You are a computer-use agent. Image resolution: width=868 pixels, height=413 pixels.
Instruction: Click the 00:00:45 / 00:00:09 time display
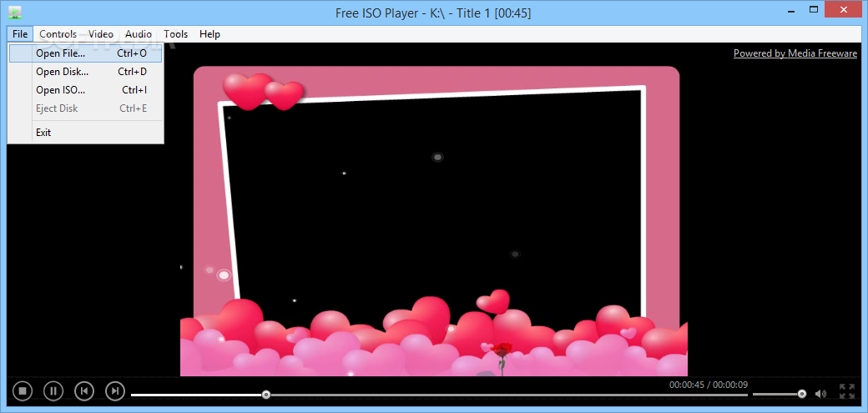(709, 384)
